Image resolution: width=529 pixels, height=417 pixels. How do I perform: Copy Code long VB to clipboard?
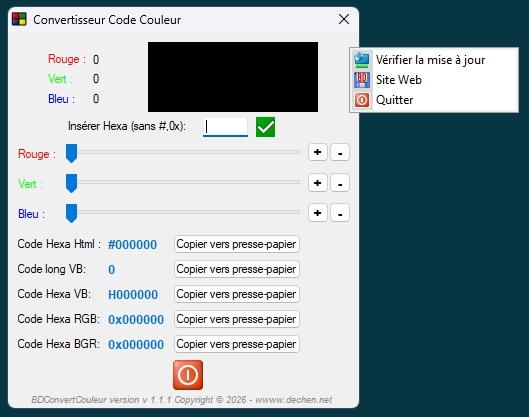pos(236,269)
